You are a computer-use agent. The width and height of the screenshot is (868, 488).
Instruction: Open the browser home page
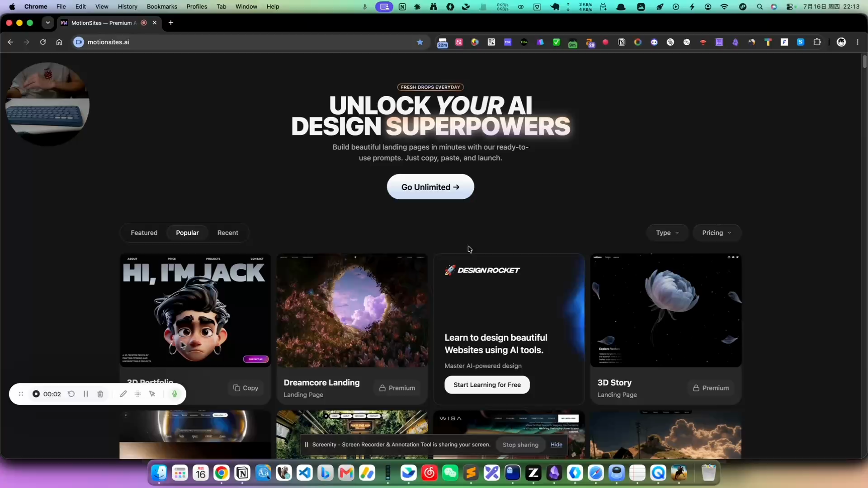tap(59, 42)
